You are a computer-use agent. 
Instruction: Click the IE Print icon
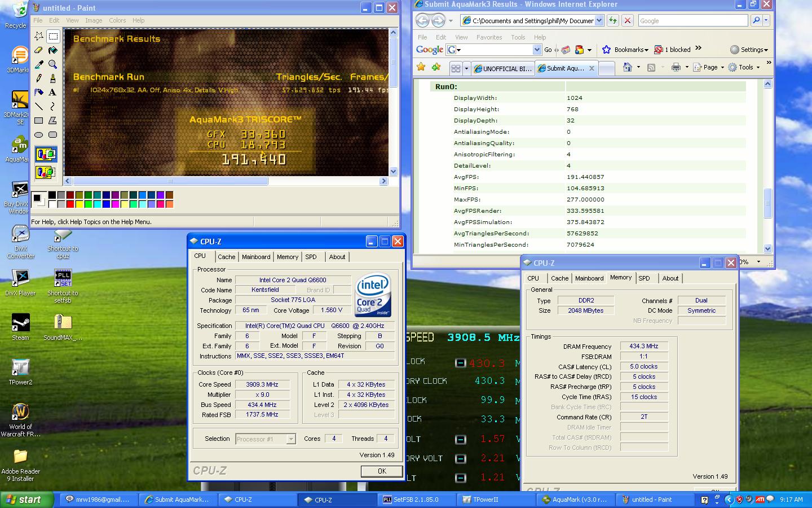pos(676,67)
